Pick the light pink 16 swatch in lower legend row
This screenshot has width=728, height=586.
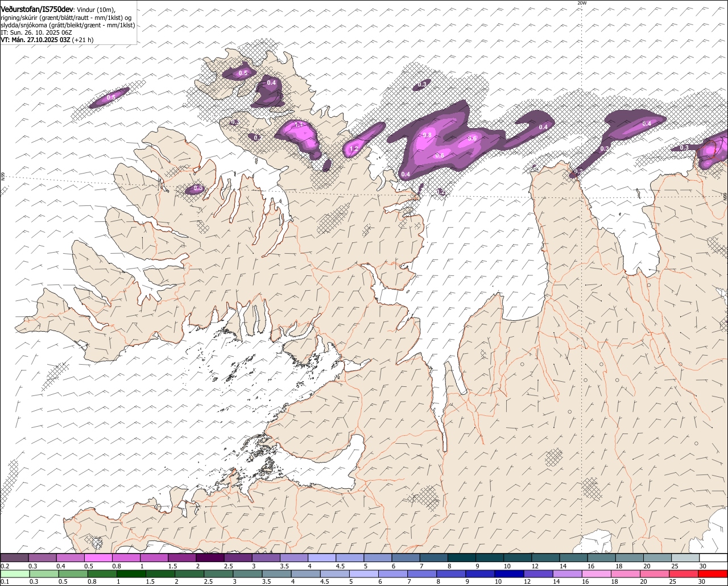pos(597,573)
